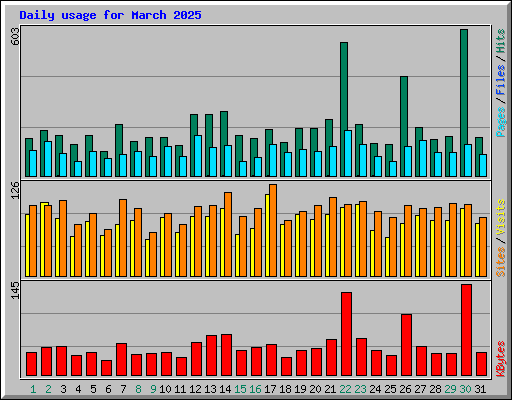Click the '145' bottom axis value
The height and width of the screenshot is (400, 512).
[15, 290]
